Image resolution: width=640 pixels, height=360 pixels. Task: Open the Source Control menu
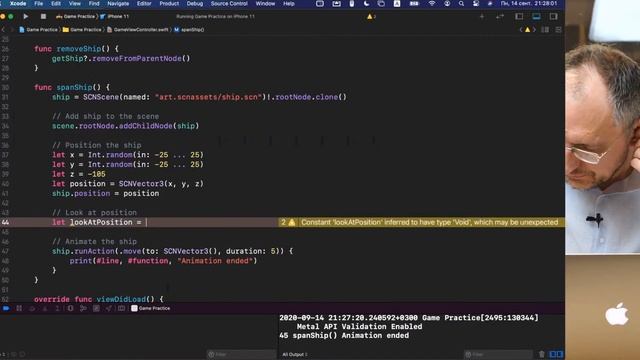click(x=229, y=4)
